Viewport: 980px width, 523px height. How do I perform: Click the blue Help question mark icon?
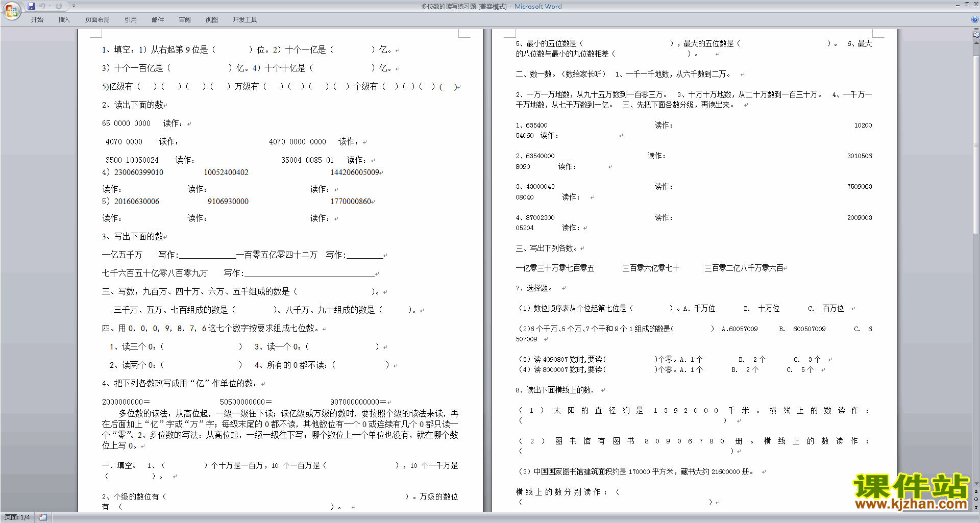point(975,19)
